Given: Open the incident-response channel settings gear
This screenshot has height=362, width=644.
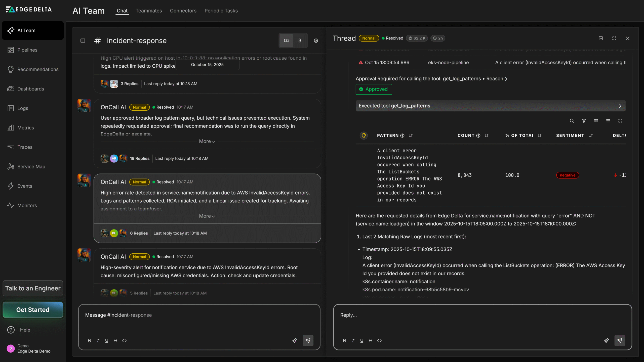Looking at the screenshot, I should click(x=316, y=40).
